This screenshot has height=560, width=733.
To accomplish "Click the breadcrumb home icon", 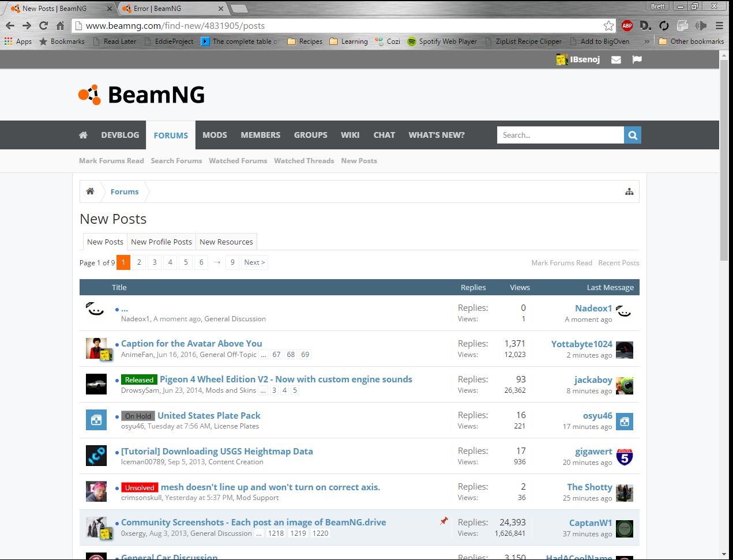I will (x=90, y=191).
